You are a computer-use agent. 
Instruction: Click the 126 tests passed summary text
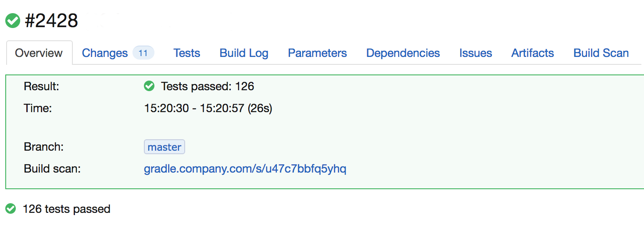pyautogui.click(x=66, y=209)
